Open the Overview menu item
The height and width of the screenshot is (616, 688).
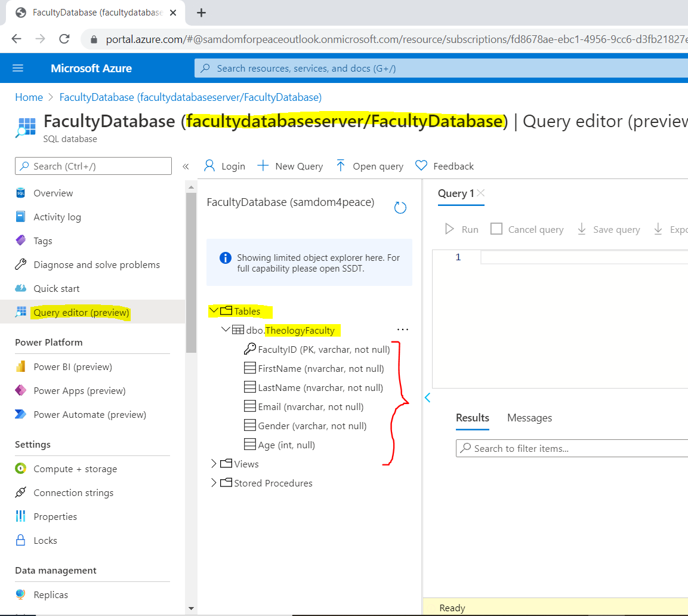click(53, 193)
